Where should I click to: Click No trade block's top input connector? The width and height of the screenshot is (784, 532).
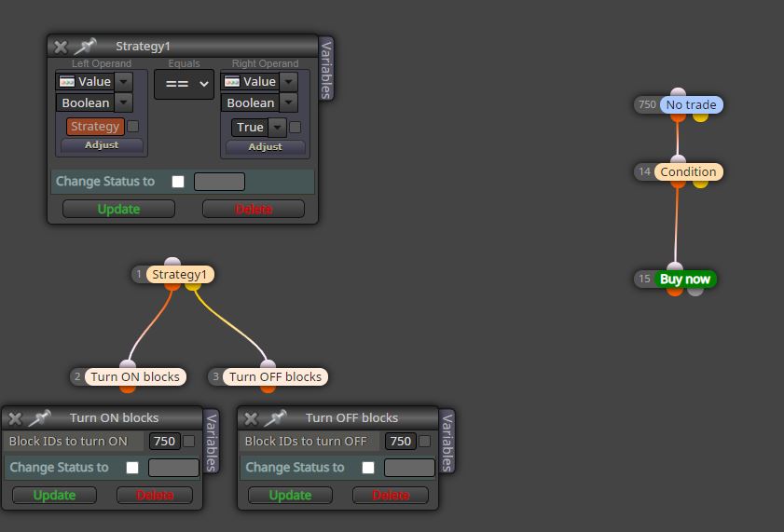click(678, 92)
